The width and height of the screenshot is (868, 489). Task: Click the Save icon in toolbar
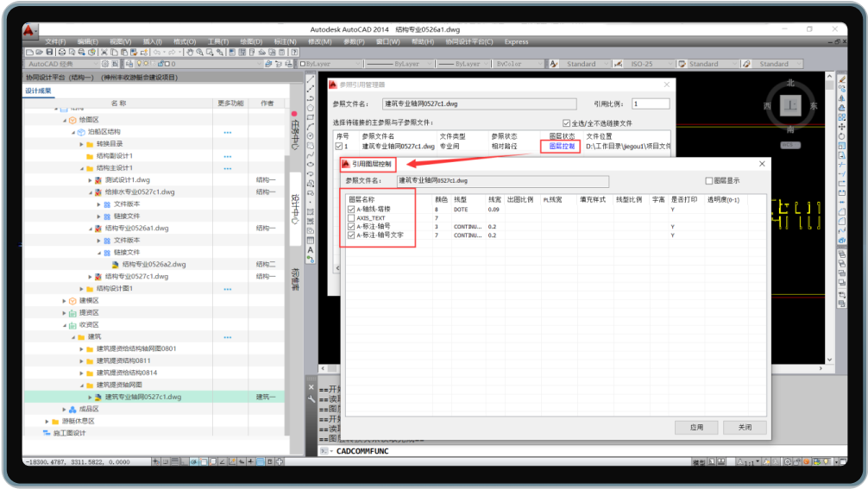pyautogui.click(x=49, y=52)
